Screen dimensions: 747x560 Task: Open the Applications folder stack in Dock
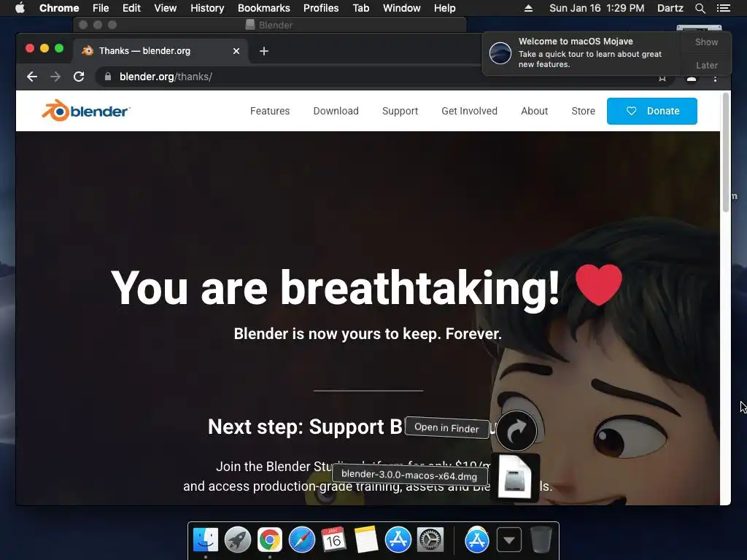point(477,540)
